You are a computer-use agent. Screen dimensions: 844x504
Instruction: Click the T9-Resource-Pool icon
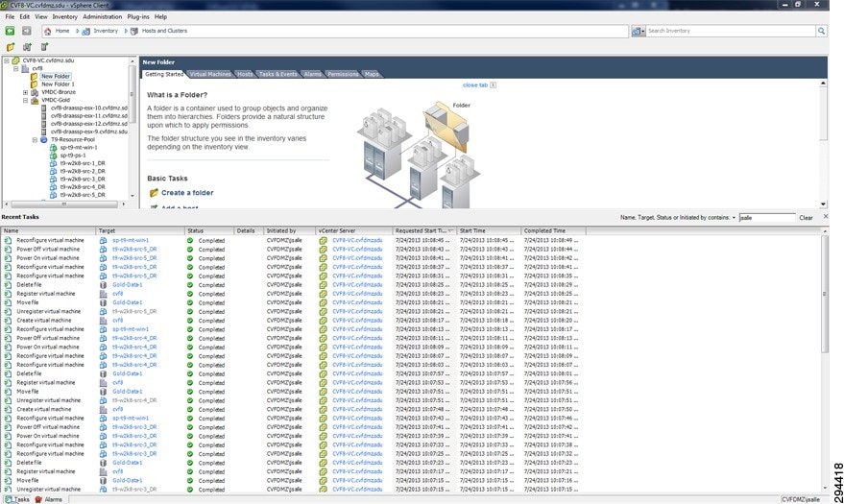click(x=44, y=140)
